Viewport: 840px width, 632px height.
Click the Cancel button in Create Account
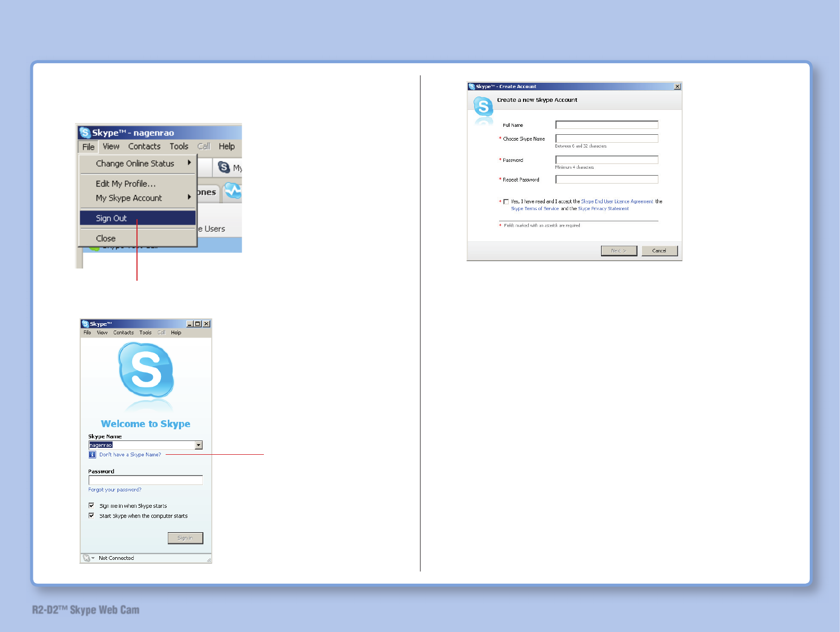(x=659, y=250)
